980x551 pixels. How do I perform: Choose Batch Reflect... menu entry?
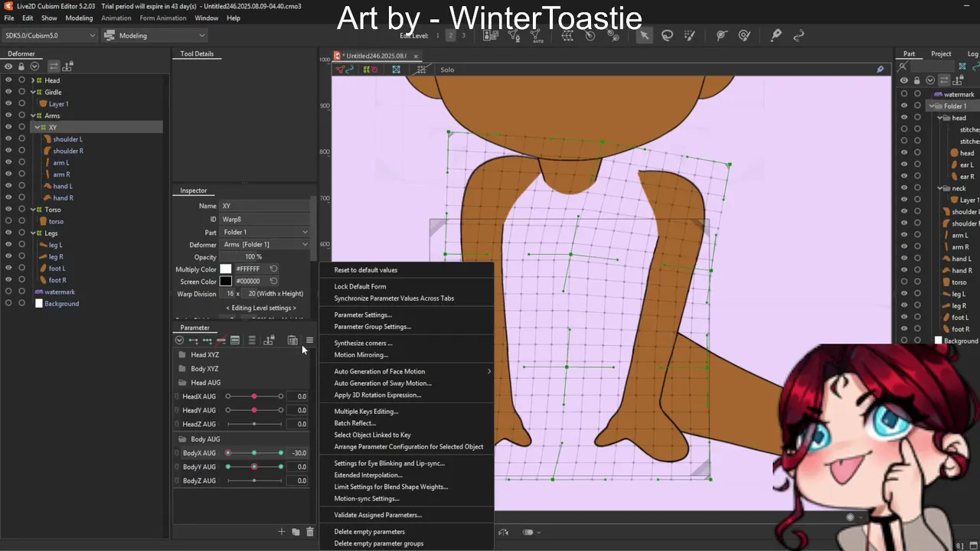[355, 422]
